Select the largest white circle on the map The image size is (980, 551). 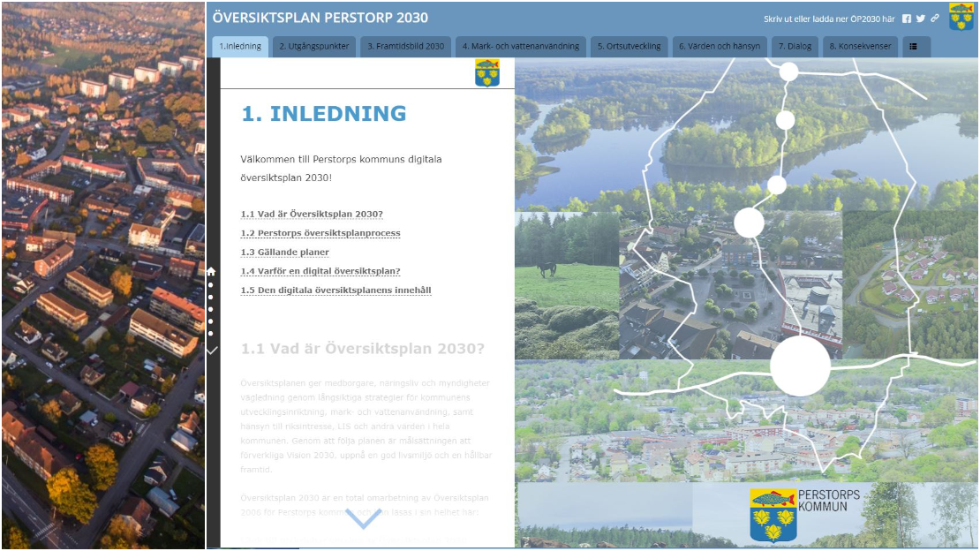coord(800,366)
